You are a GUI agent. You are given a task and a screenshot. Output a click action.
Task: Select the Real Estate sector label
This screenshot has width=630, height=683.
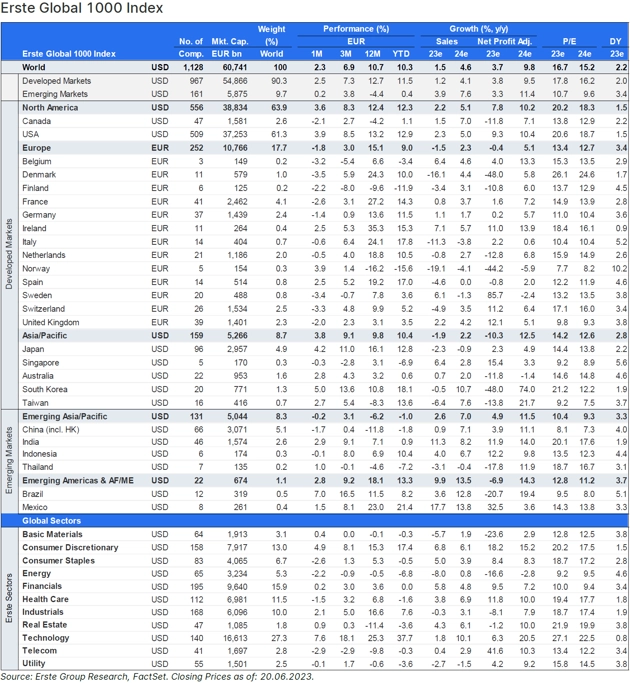(x=44, y=625)
